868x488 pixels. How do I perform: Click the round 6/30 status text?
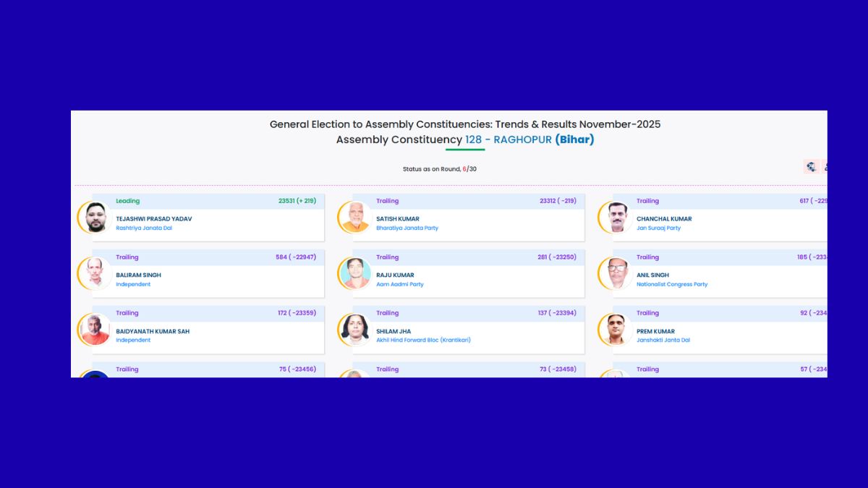click(x=439, y=169)
